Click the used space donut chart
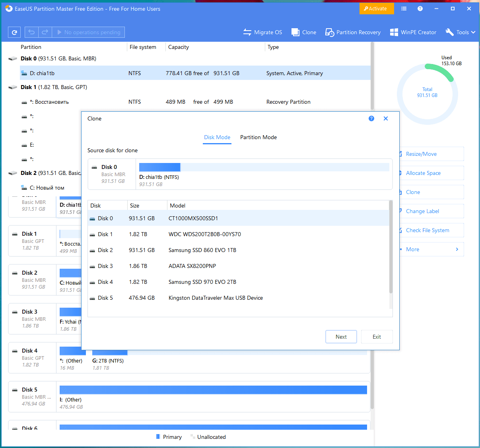 point(427,94)
